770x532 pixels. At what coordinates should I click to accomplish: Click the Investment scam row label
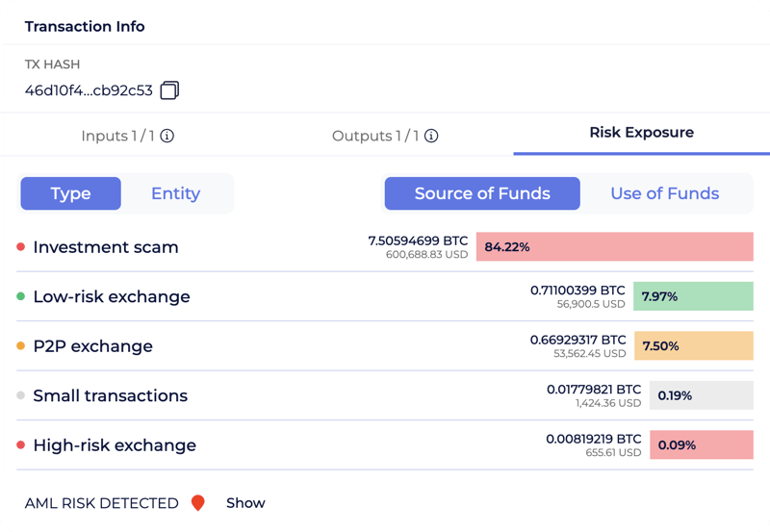click(x=106, y=247)
